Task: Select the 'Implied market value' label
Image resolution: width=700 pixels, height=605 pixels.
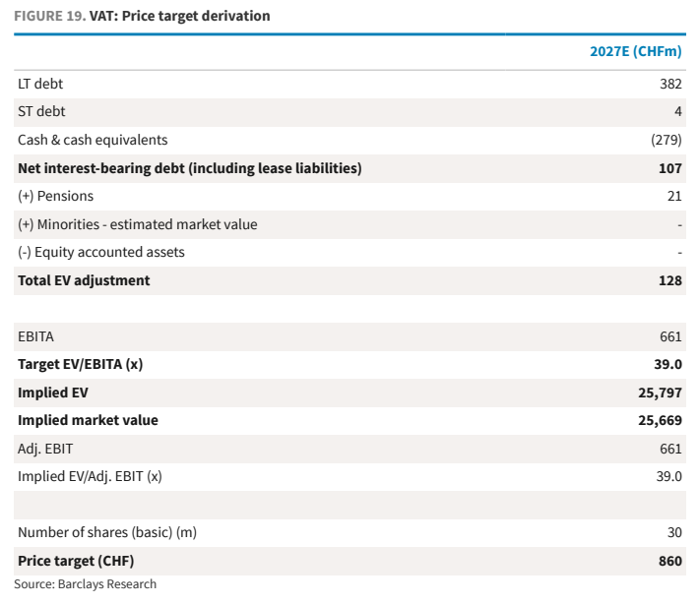Action: 88,420
